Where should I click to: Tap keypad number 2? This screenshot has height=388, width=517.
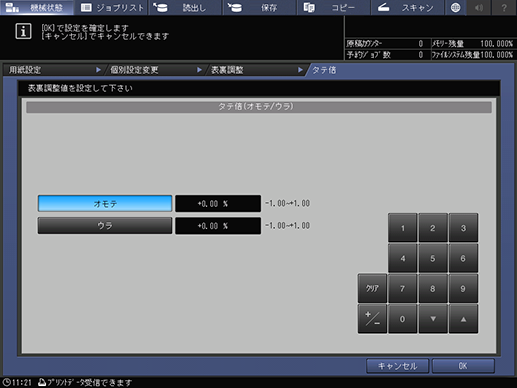point(433,228)
